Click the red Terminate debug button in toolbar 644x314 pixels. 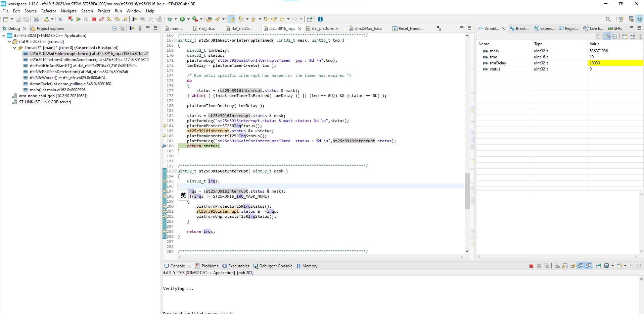coord(94,19)
